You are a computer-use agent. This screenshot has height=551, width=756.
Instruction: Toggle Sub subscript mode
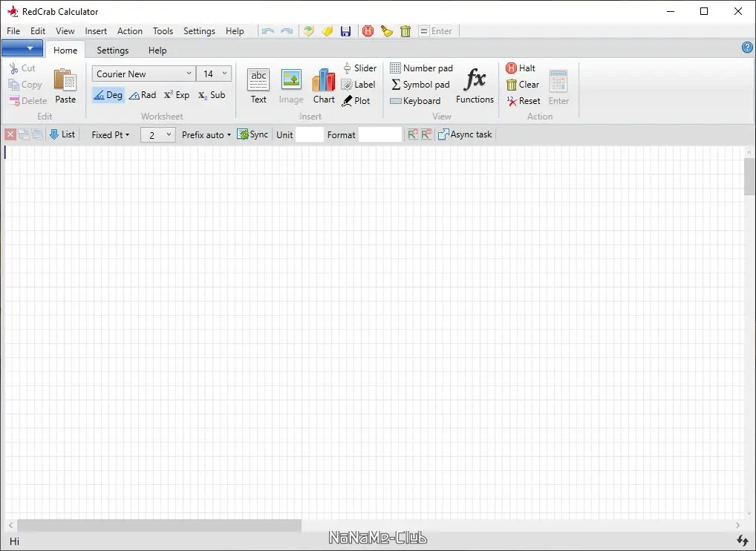point(212,95)
